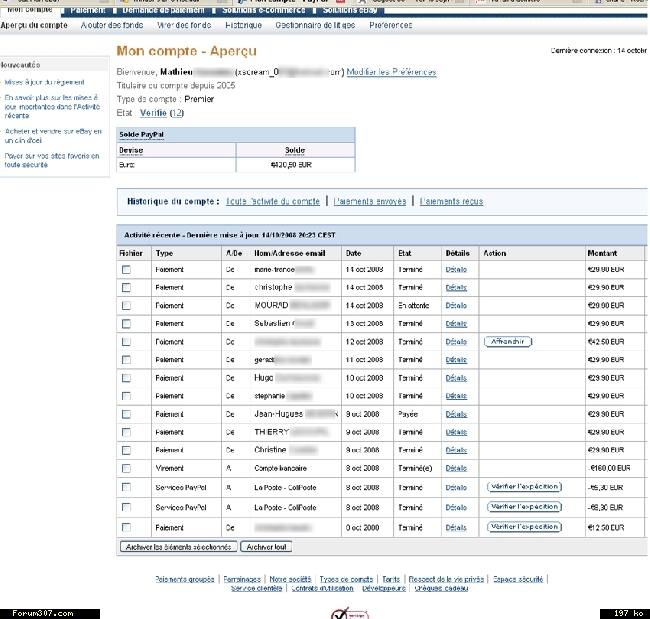Open Détails for MOURAD pending payment

point(456,306)
